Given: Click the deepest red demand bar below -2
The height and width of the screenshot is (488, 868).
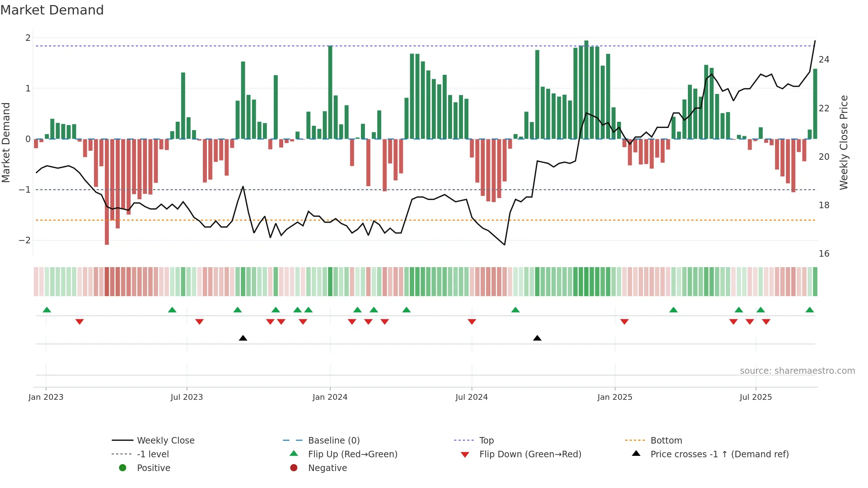Looking at the screenshot, I should (x=107, y=192).
